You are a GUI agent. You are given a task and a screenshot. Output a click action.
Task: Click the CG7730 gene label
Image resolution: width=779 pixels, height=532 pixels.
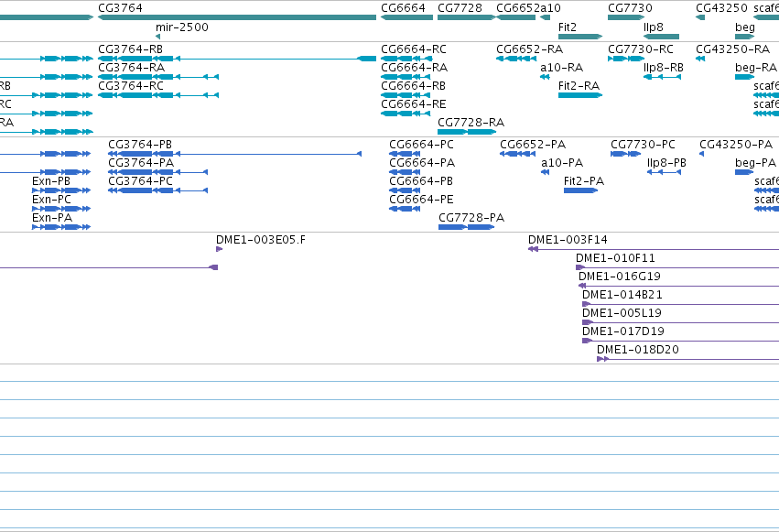pyautogui.click(x=630, y=8)
